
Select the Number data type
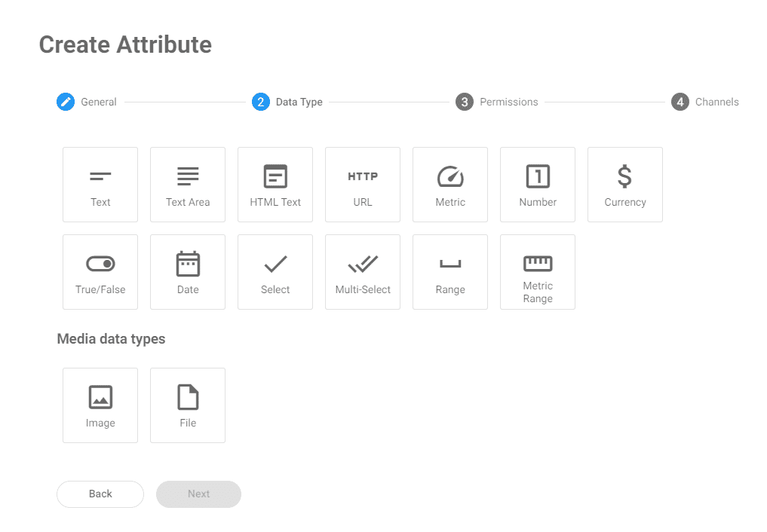[x=538, y=185]
